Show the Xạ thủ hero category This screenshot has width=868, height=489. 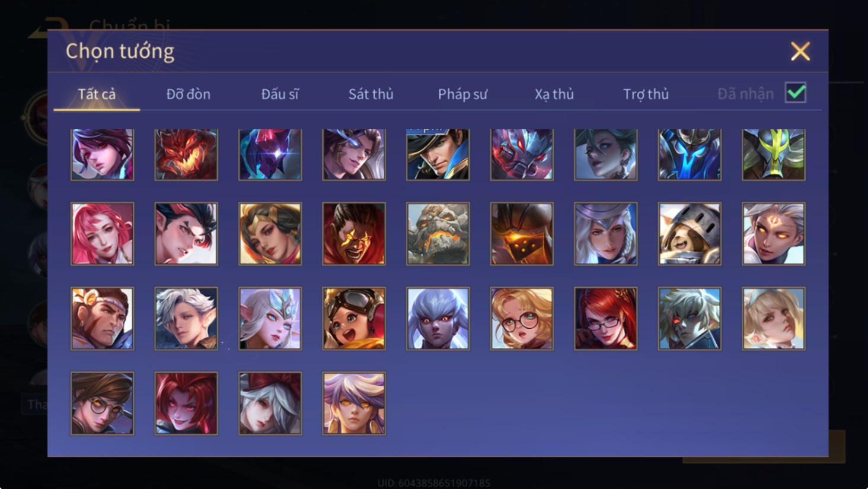coord(554,94)
